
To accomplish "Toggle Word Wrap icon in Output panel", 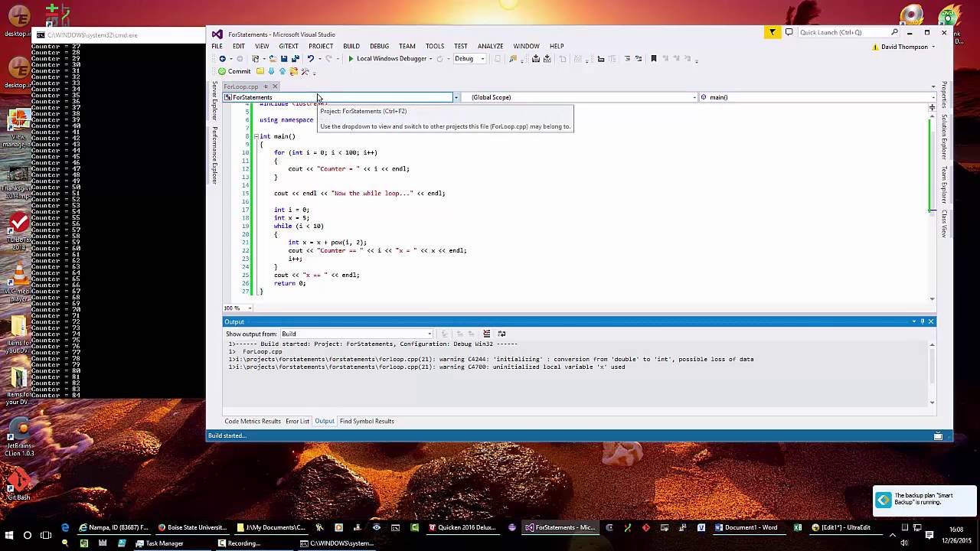I will (x=501, y=334).
